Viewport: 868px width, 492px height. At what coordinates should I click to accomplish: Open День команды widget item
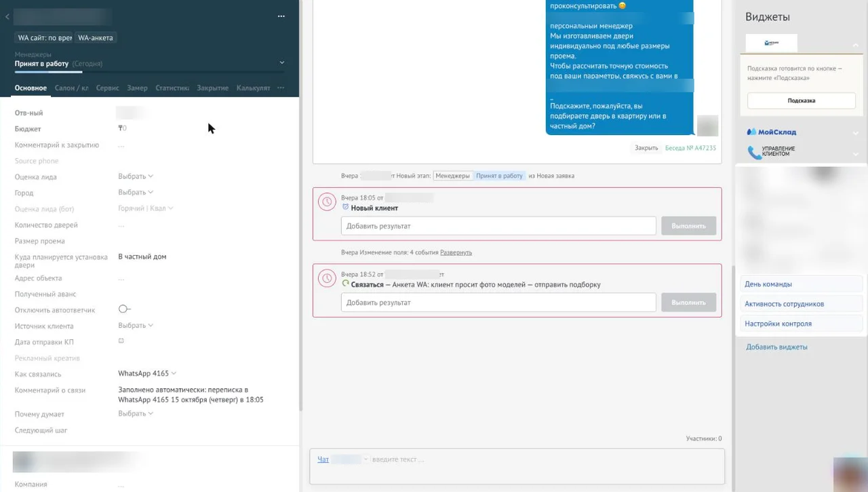801,284
